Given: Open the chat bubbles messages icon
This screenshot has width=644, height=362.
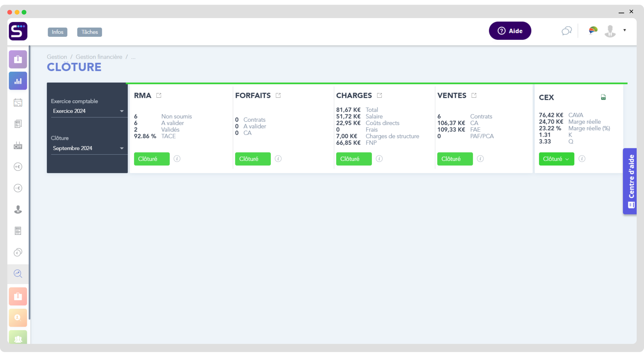Looking at the screenshot, I should pos(566,31).
